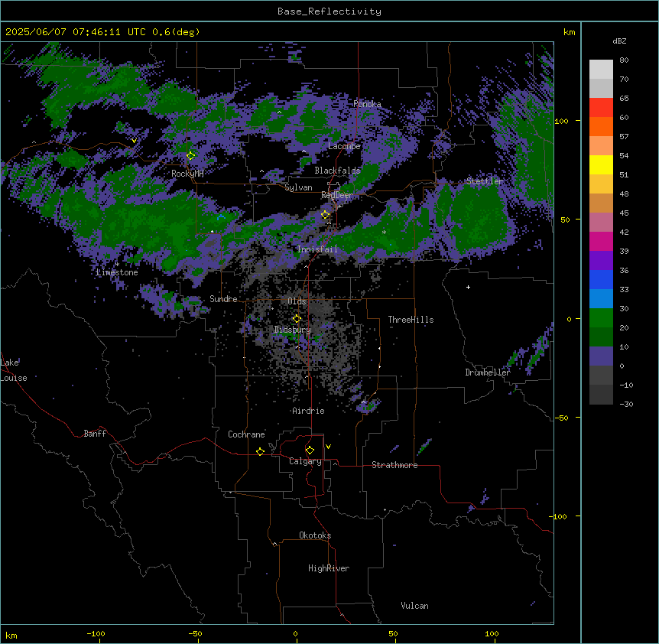Click the yellow diamond marker below RedDeer
Image resolution: width=659 pixels, height=644 pixels.
(x=326, y=215)
